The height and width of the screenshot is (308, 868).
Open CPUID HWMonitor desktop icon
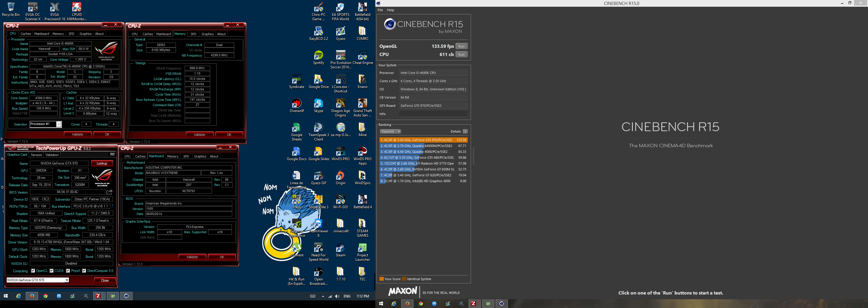[77, 11]
